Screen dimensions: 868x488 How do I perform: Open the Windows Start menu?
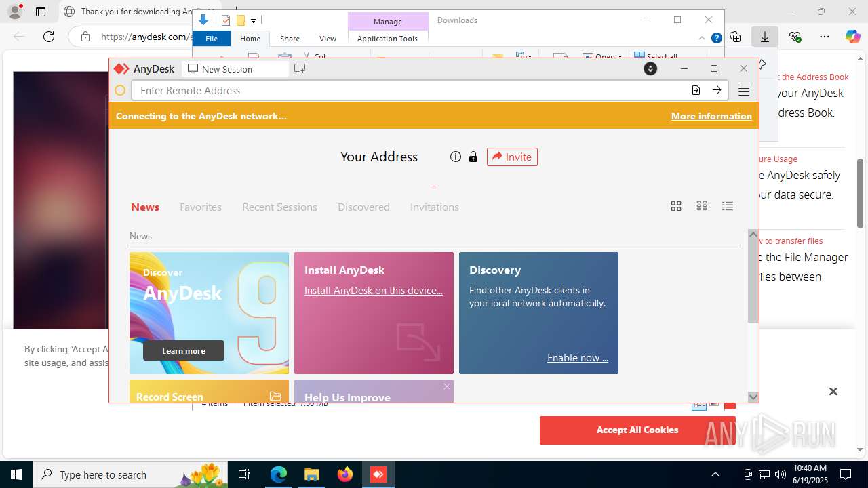16,474
